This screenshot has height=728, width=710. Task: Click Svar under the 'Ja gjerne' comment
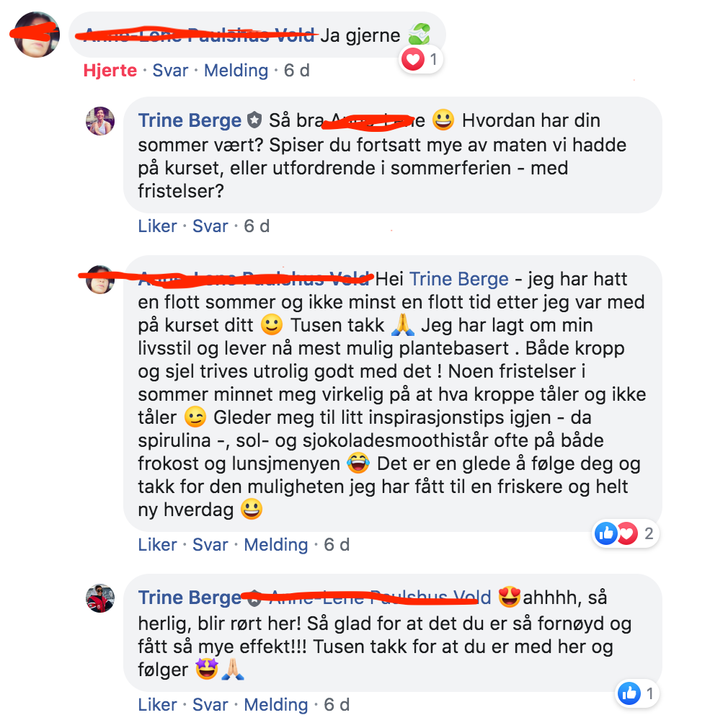(170, 71)
